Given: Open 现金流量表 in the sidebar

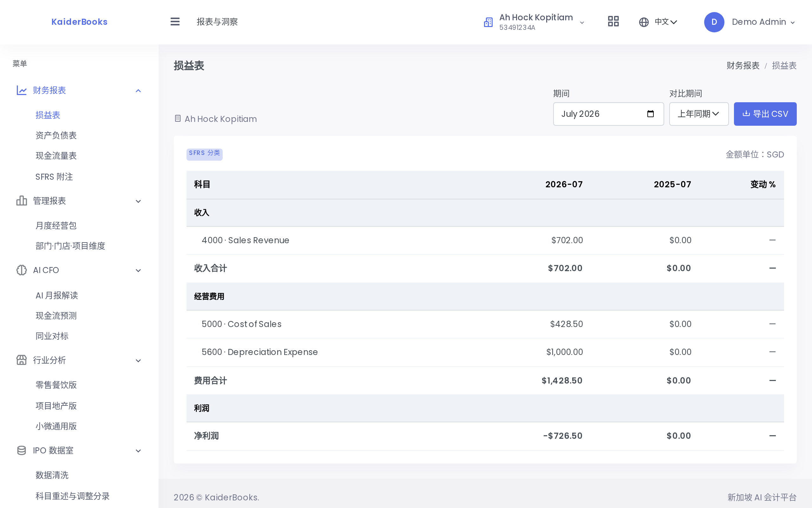Looking at the screenshot, I should (x=56, y=156).
